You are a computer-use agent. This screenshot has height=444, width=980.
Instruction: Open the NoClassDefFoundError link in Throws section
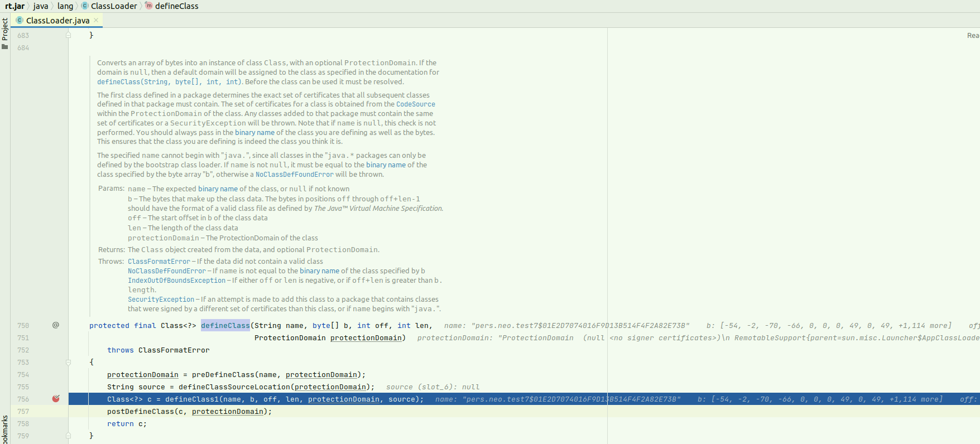(167, 271)
